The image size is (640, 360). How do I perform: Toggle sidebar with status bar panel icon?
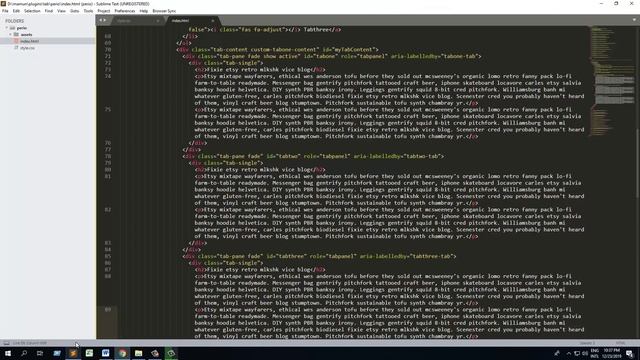7,343
